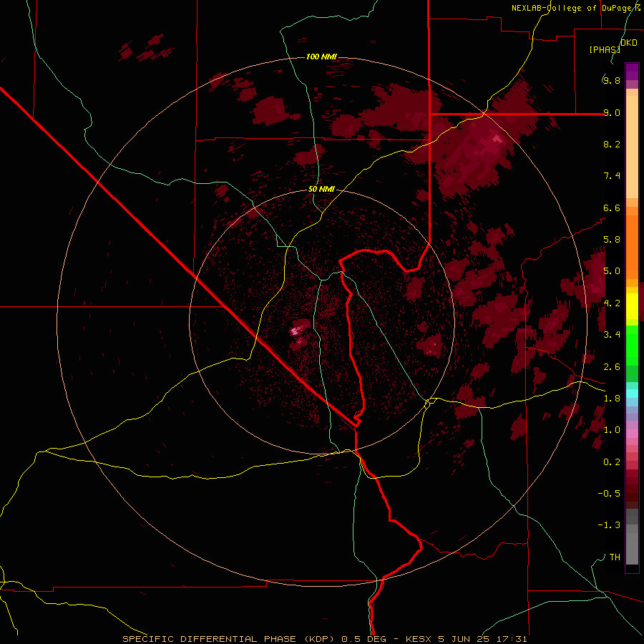This screenshot has width=644, height=644.
Task: Click the 2.6 scale value
Action: click(612, 367)
